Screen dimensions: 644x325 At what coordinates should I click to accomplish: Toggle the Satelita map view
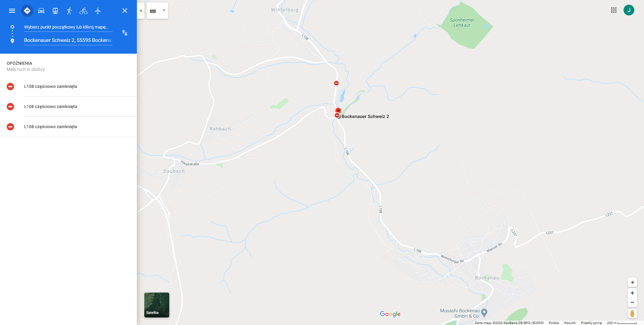(157, 305)
